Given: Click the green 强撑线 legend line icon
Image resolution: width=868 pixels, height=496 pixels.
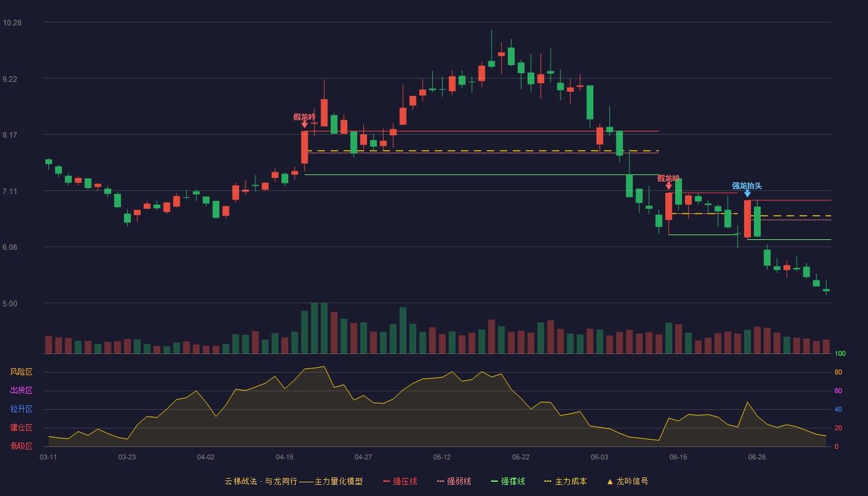Looking at the screenshot, I should pos(495,481).
